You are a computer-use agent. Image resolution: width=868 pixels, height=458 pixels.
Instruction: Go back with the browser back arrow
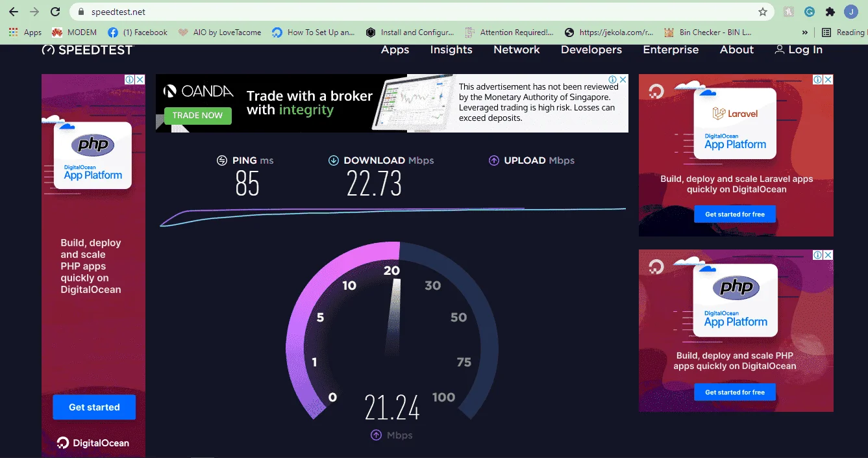coord(13,12)
